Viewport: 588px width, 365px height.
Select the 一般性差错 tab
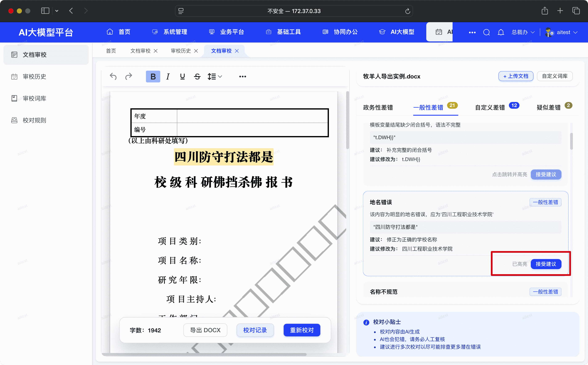[428, 107]
